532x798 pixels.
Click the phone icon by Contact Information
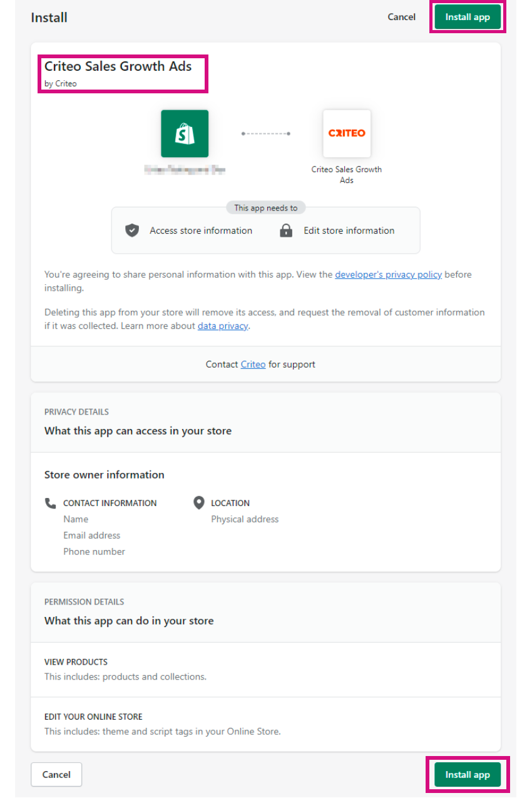pos(51,503)
